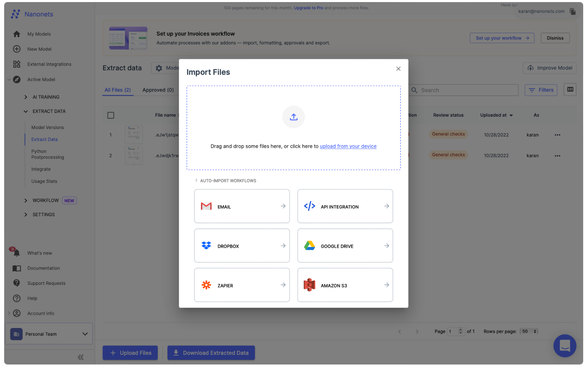Switch to the Approved (0) tab
588x369 pixels.
158,90
